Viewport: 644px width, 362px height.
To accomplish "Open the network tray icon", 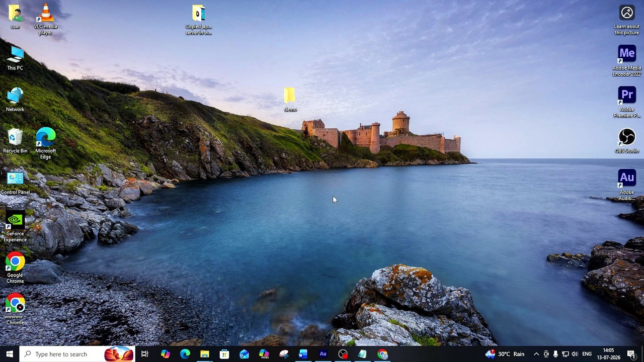I will (565, 354).
